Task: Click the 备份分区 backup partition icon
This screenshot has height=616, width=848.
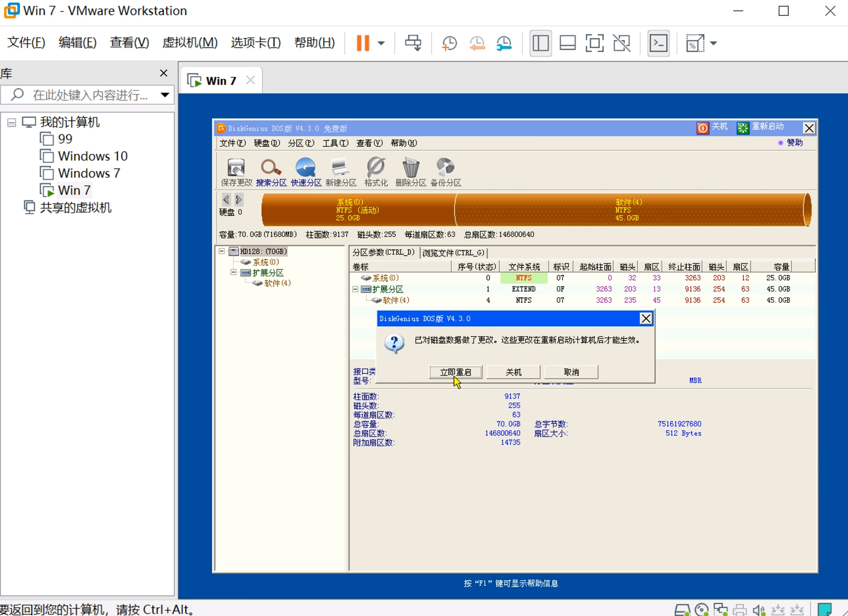Action: tap(445, 172)
